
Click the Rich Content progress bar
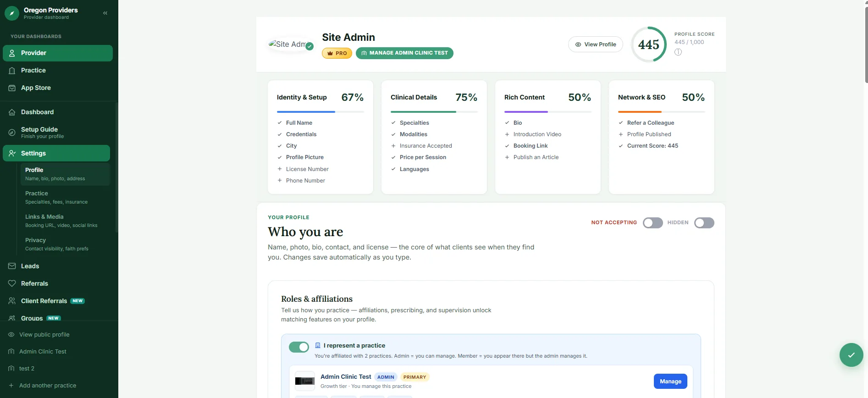pos(548,112)
